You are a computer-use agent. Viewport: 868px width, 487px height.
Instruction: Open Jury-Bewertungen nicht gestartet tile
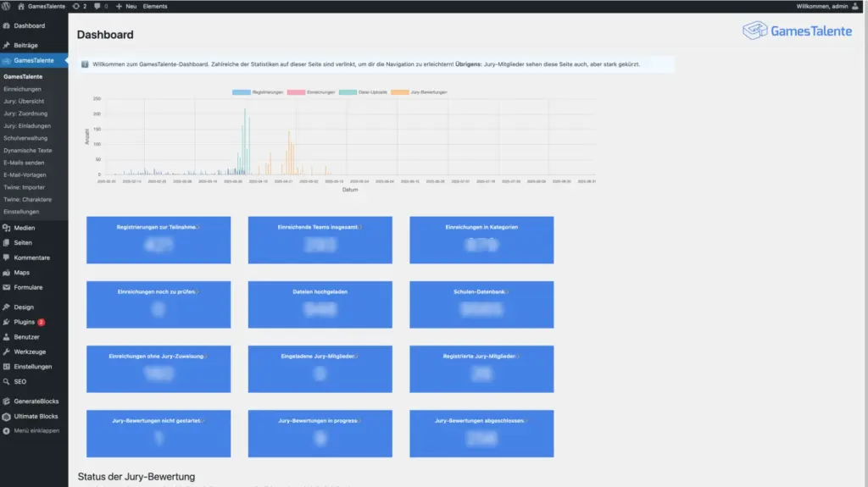(x=159, y=434)
